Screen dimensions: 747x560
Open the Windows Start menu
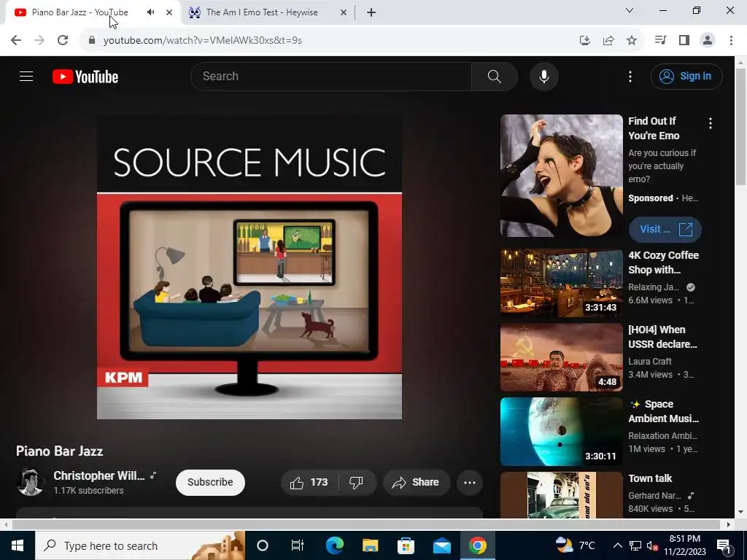pos(18,545)
